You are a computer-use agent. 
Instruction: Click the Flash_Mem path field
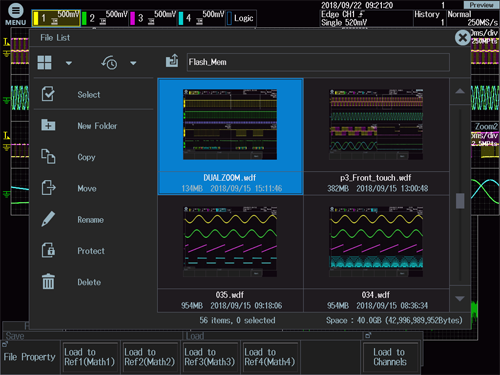(318, 62)
